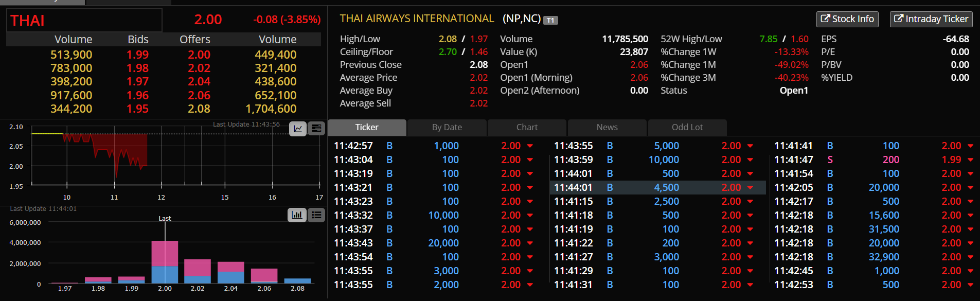Click the EPS value -64.68

tap(956, 39)
